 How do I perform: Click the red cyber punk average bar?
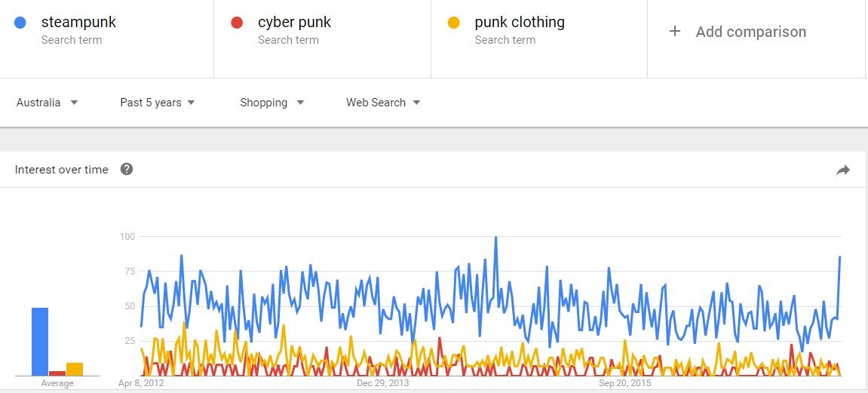57,373
